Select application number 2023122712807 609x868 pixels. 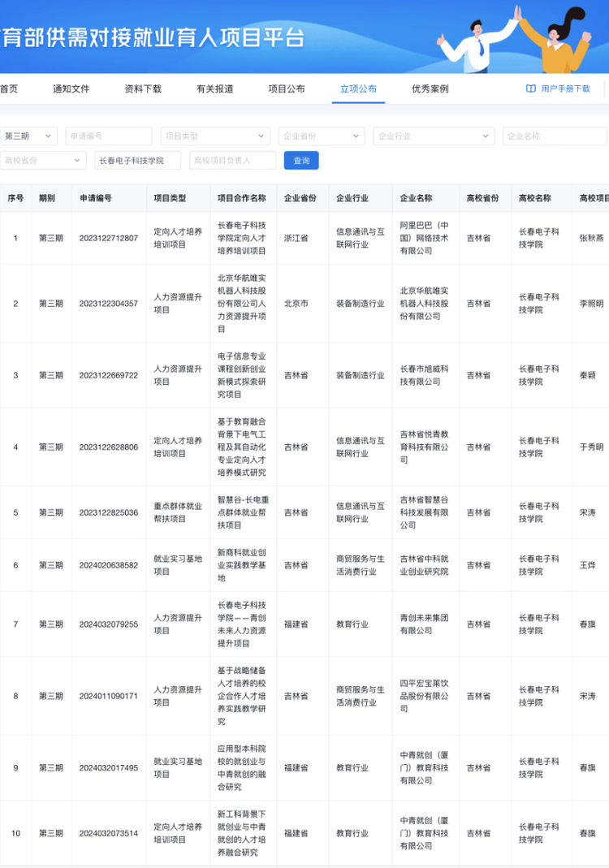[109, 238]
